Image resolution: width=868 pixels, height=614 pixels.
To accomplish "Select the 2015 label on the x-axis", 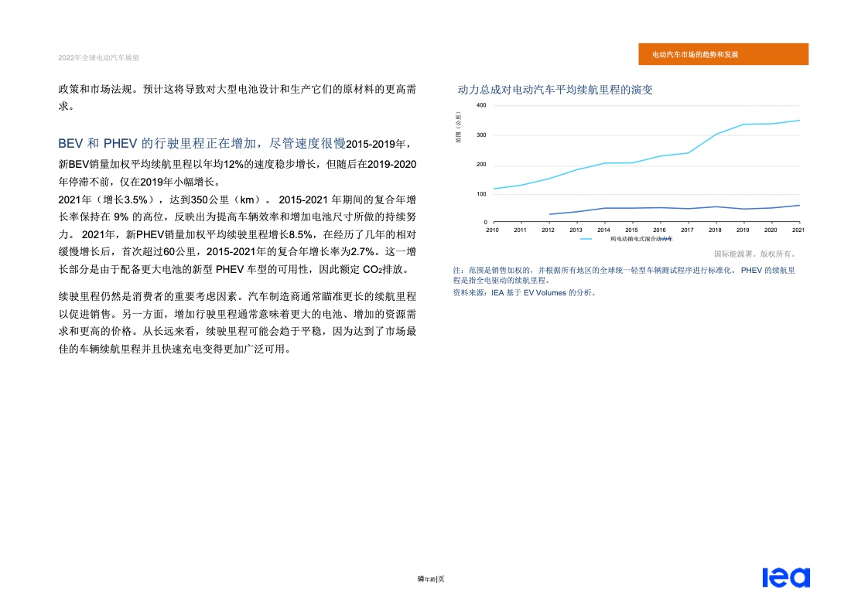I will tap(631, 230).
